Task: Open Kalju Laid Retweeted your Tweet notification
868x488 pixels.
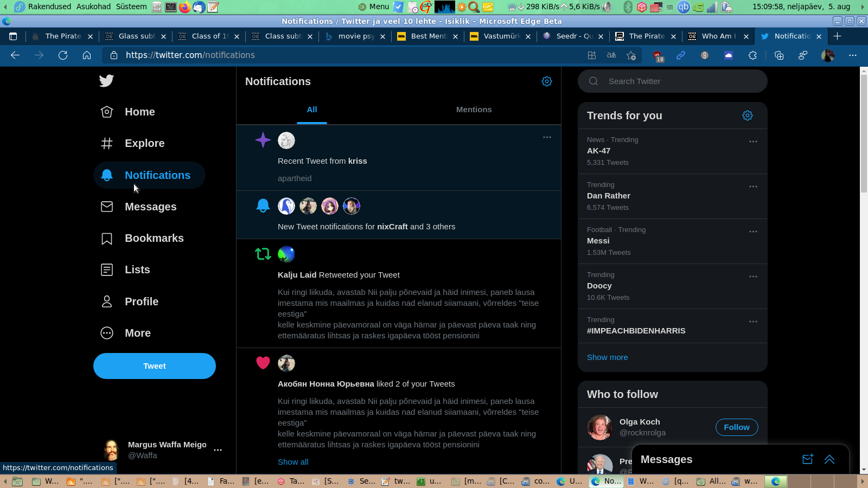Action: point(399,293)
